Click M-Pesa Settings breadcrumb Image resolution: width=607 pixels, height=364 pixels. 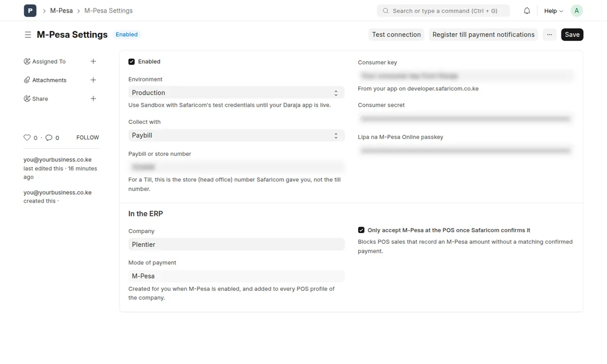click(x=108, y=11)
